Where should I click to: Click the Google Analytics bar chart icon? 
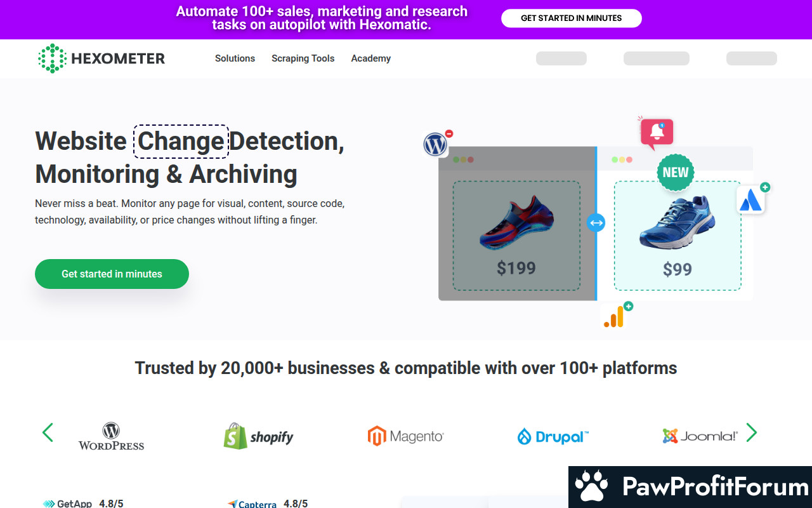point(614,317)
